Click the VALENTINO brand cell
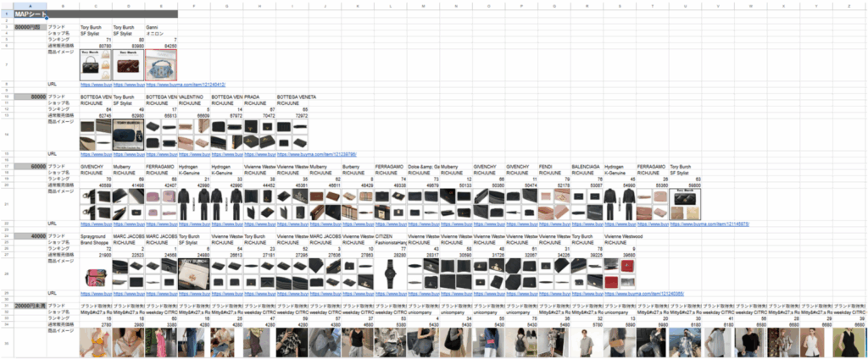This screenshot has height=359, width=868. 194,97
